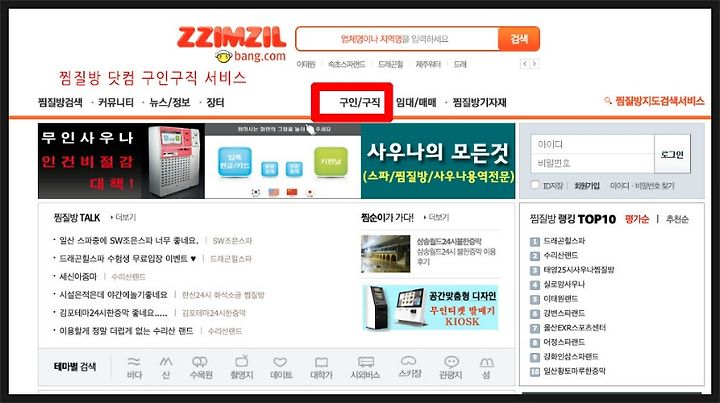Click the orange 검색 search button
The height and width of the screenshot is (403, 720).
pos(519,39)
